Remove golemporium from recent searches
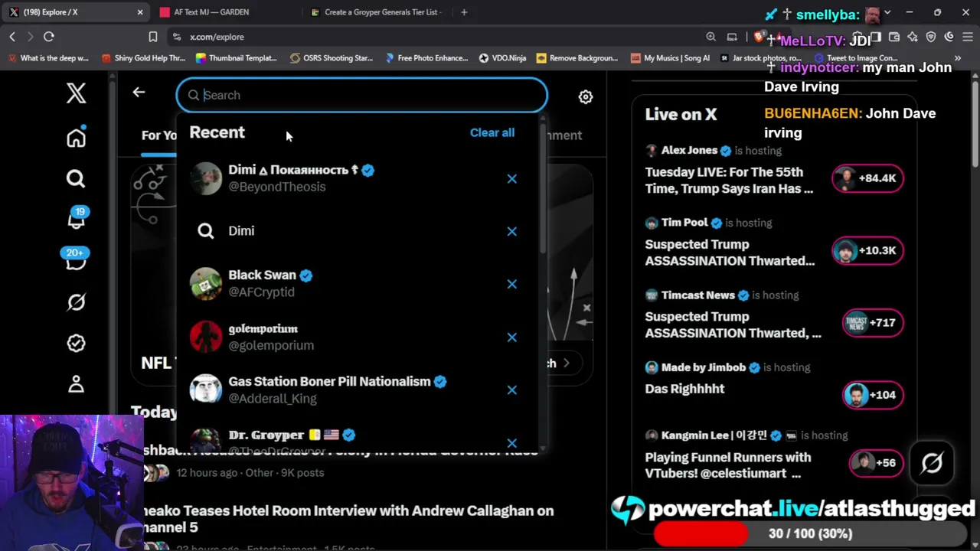Screen dimensions: 980x551 512,337
